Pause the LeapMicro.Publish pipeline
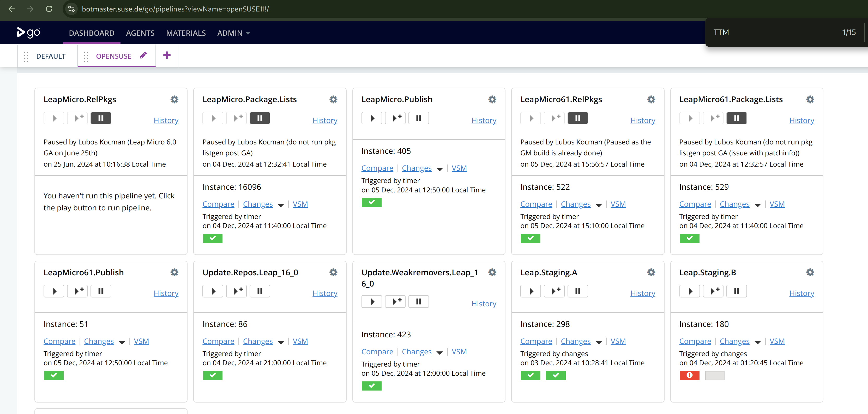The width and height of the screenshot is (868, 414). click(x=419, y=118)
